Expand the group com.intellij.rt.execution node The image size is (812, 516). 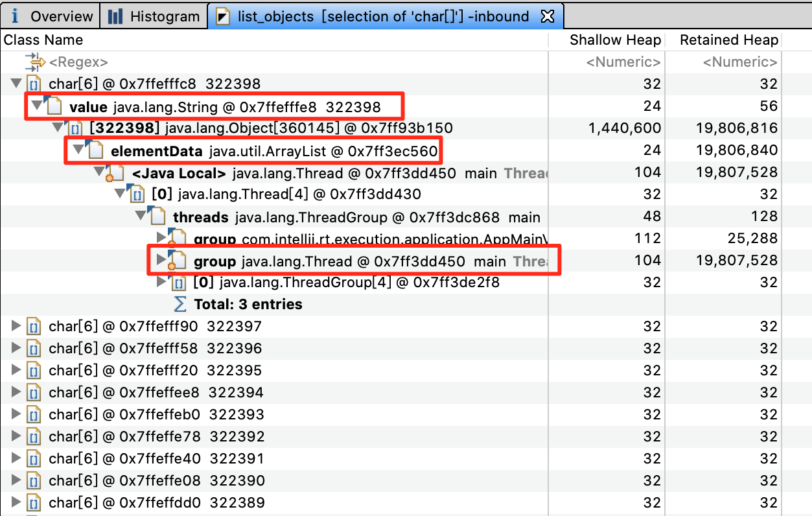[x=161, y=238]
